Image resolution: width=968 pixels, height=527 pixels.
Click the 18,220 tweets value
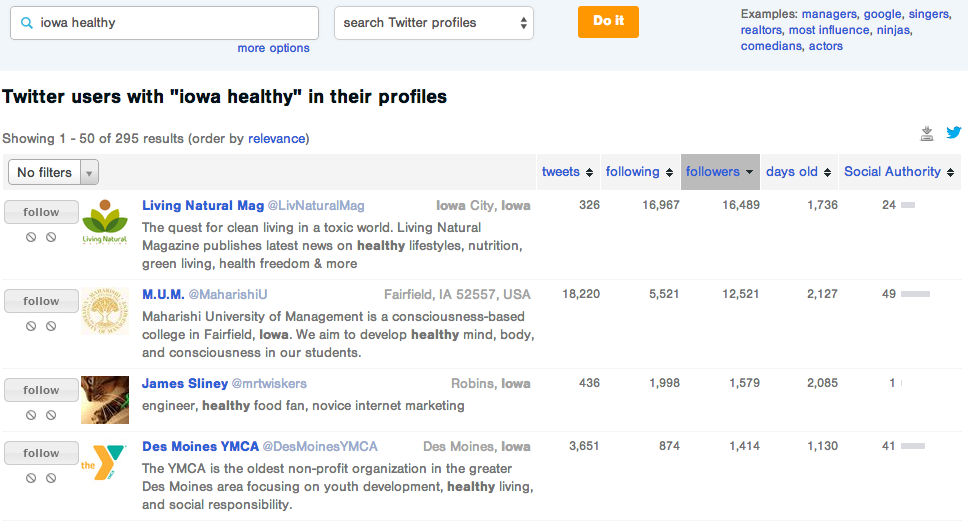(x=581, y=294)
